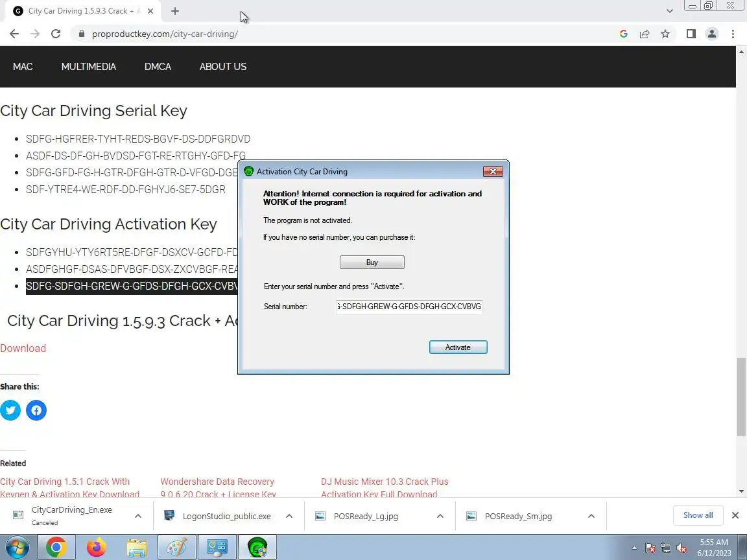Click the Buy button in activation dialog

coord(372,262)
